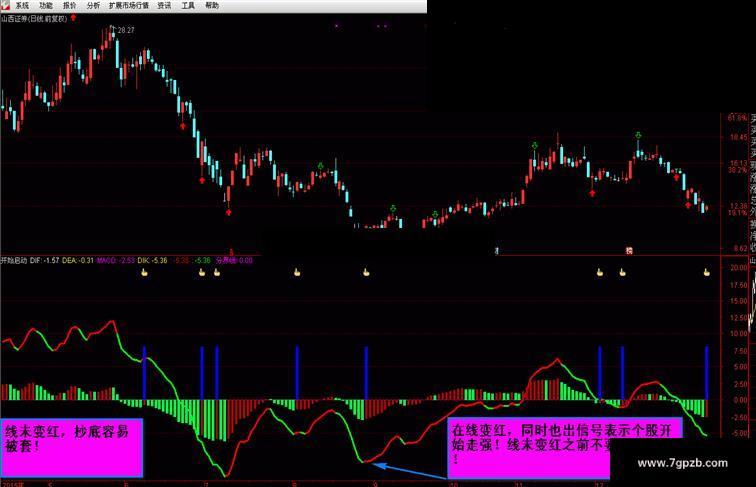The height and width of the screenshot is (487, 756).
Task: Click the 28.27 high price label
Action: tap(126, 30)
